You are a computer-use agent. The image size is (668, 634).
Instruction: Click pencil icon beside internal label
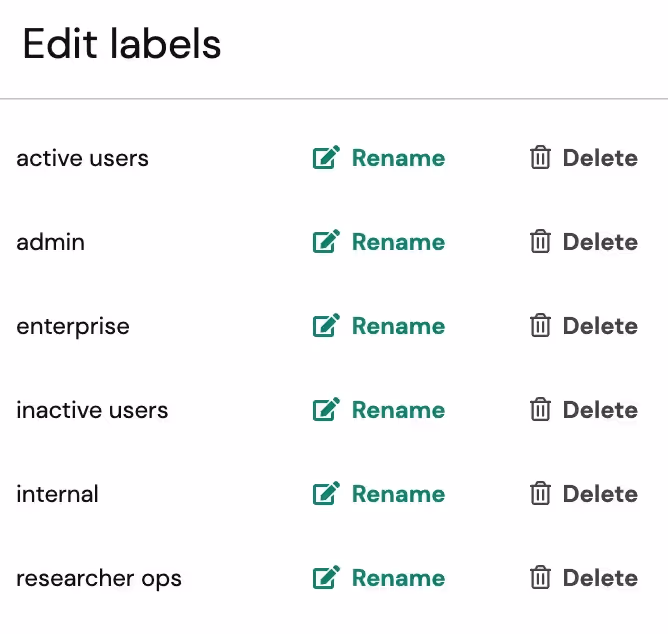tap(326, 493)
